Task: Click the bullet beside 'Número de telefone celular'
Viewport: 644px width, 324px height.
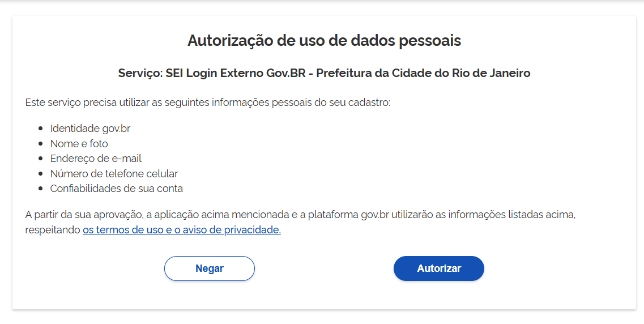Action: 41,174
